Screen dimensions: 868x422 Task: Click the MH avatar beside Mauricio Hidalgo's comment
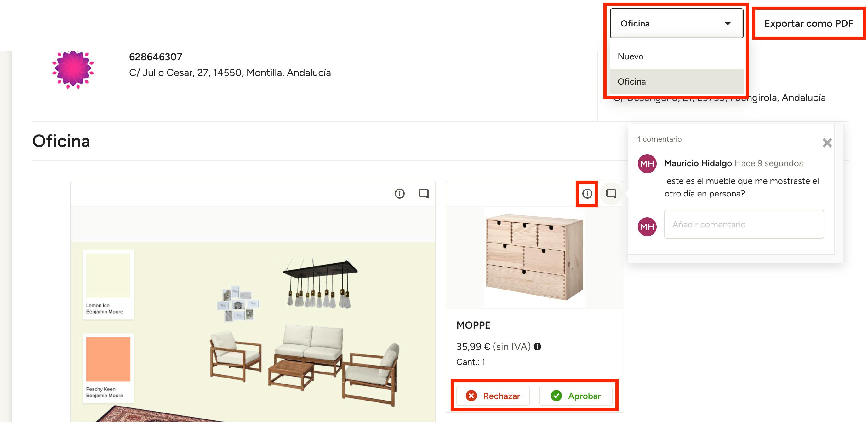click(647, 164)
